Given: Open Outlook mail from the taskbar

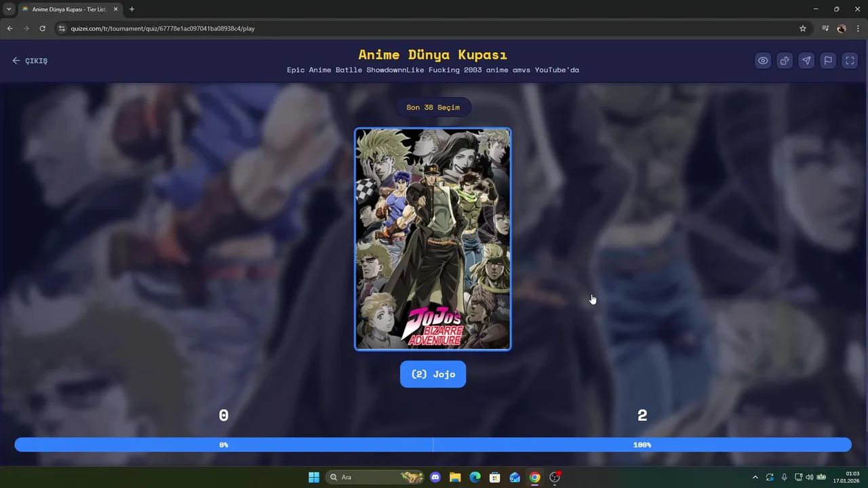Looking at the screenshot, I should coord(515,477).
